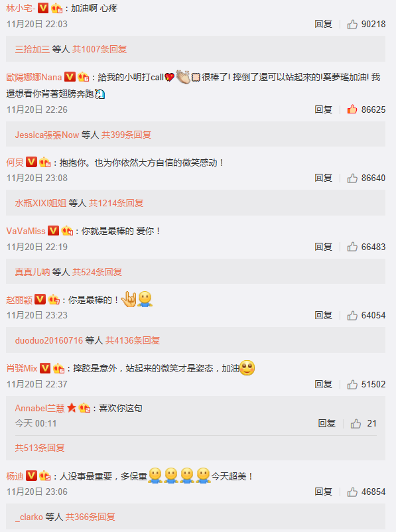The width and height of the screenshot is (396, 532).
Task: Unlike 歐陽娜娜Nana's comment showing red thumb
Action: coord(352,109)
